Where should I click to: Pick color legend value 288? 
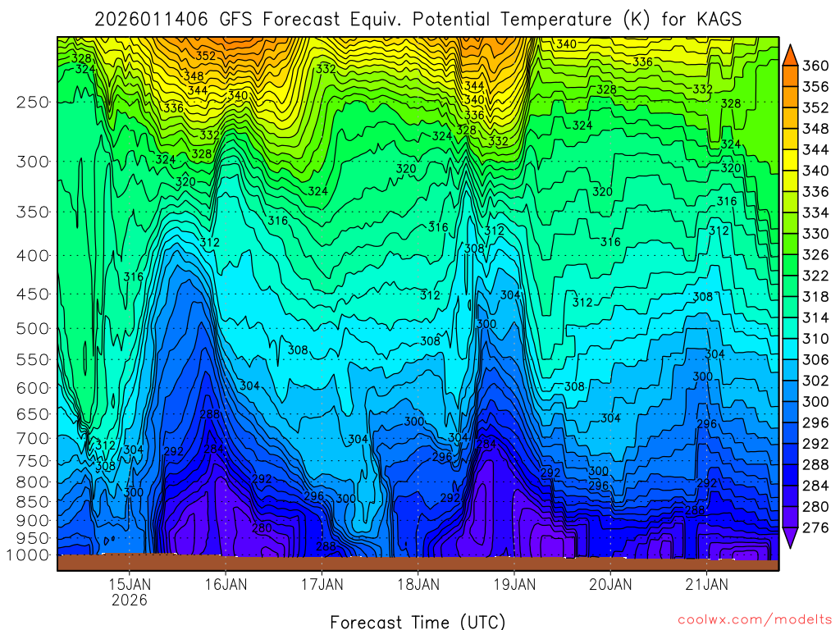pos(815,464)
